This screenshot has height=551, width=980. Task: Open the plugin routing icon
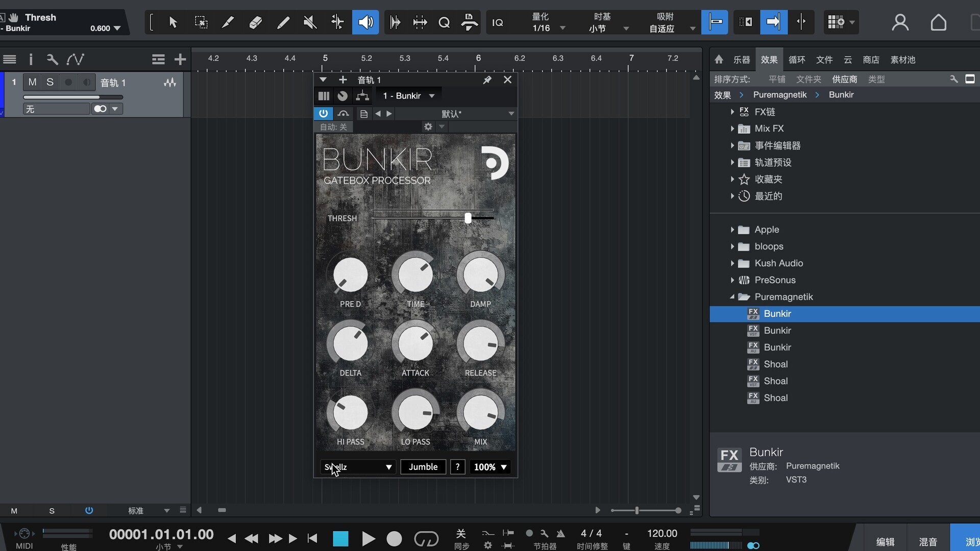pyautogui.click(x=362, y=96)
